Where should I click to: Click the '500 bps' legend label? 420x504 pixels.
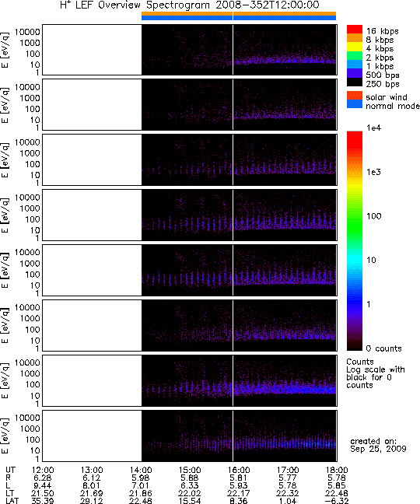click(x=383, y=75)
